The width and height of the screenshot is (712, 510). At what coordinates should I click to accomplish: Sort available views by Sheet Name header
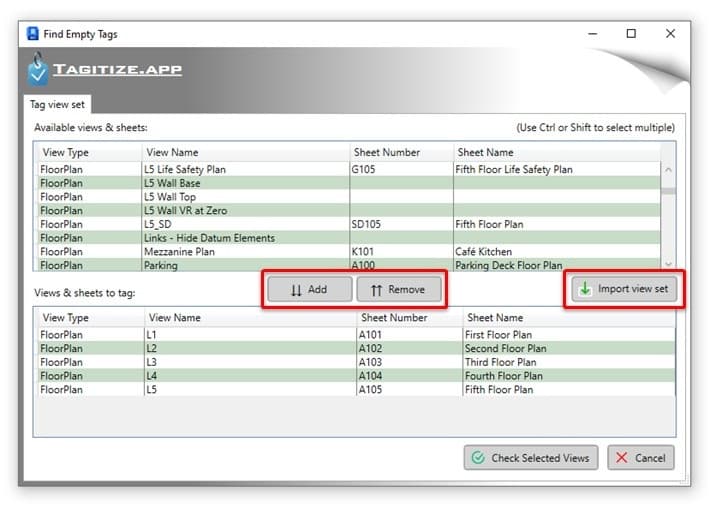pyautogui.click(x=557, y=152)
